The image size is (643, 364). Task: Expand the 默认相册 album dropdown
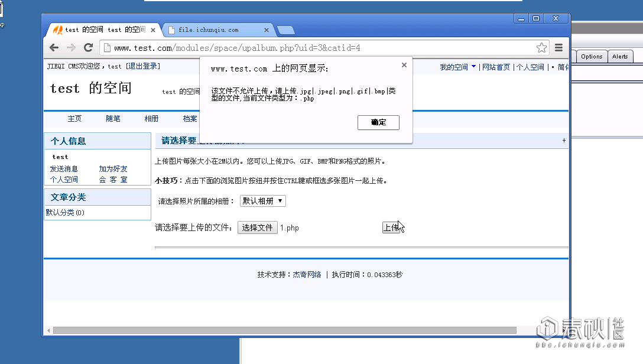point(262,201)
